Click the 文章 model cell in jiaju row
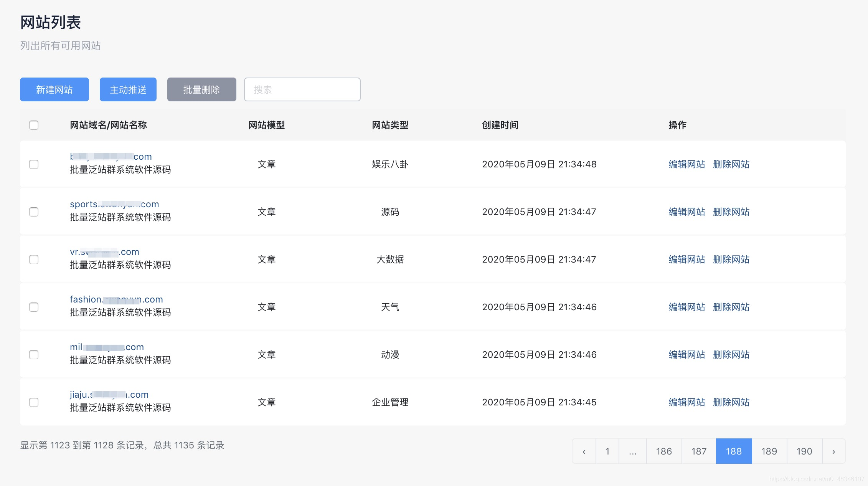868x486 pixels. (267, 402)
